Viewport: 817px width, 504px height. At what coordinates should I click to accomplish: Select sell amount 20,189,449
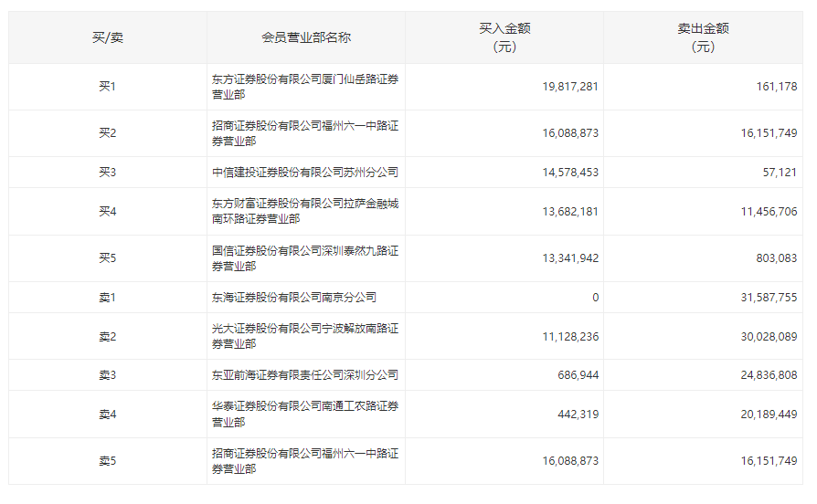[x=769, y=415]
